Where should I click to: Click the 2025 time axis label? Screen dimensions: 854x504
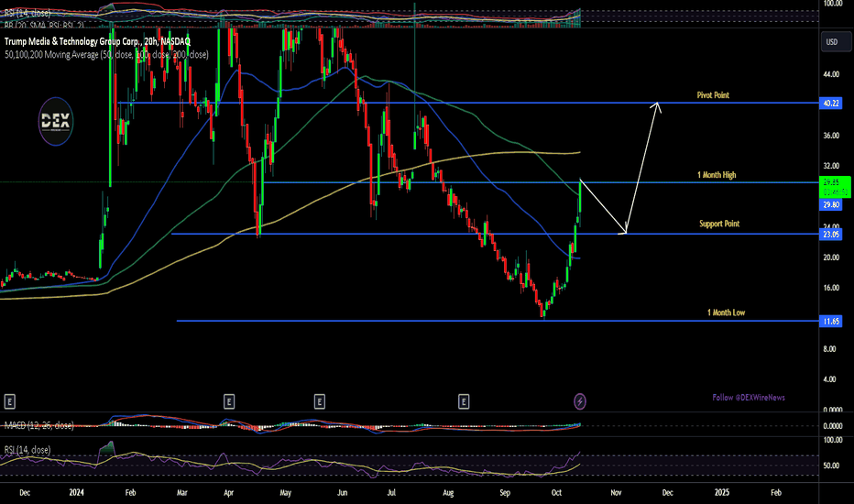(x=722, y=493)
